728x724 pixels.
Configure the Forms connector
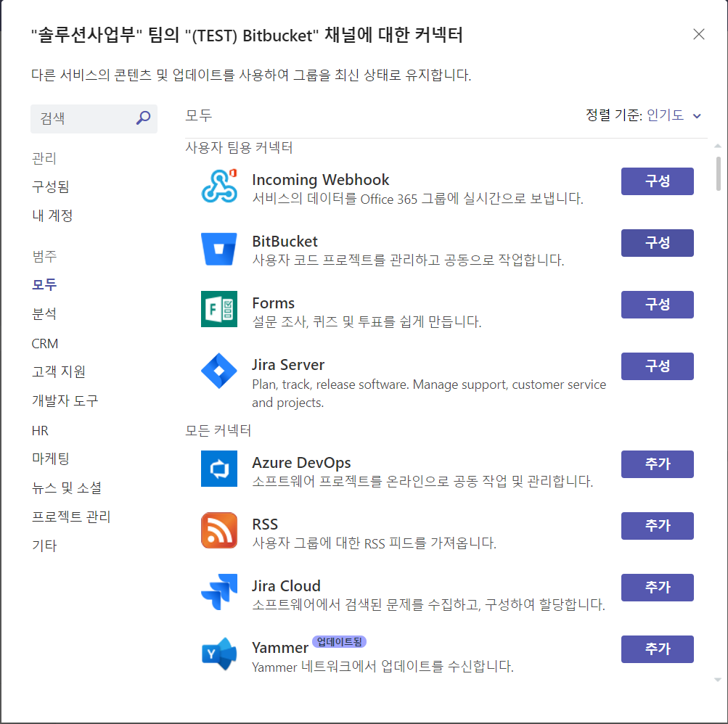click(x=657, y=305)
